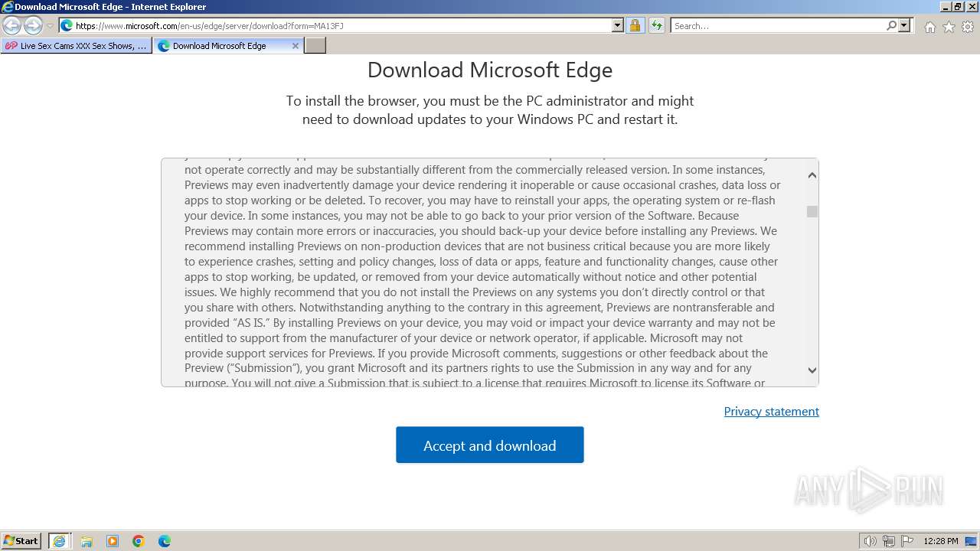The height and width of the screenshot is (551, 980).
Task: Open the Tools gear icon
Action: point(968,27)
